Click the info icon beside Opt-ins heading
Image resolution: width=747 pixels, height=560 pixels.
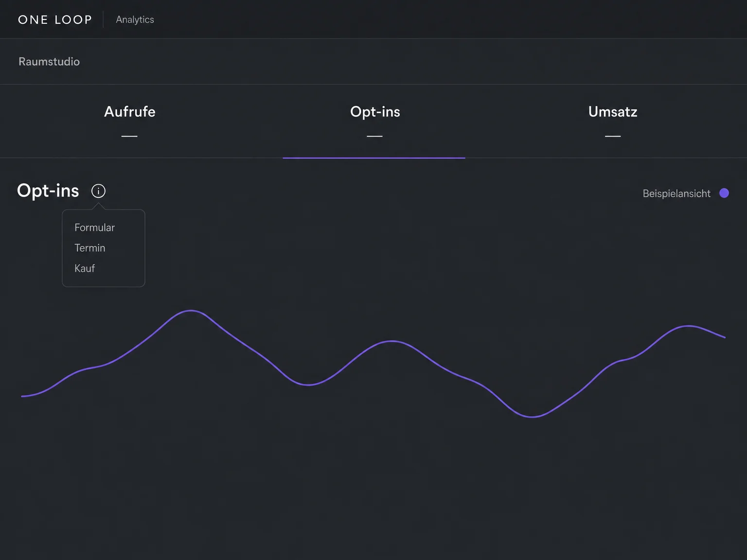point(98,191)
